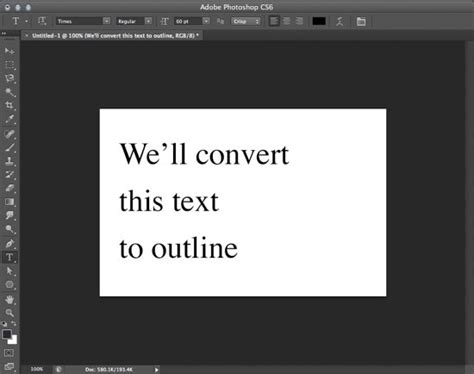Open the Type tool preset picker

[x=27, y=21]
